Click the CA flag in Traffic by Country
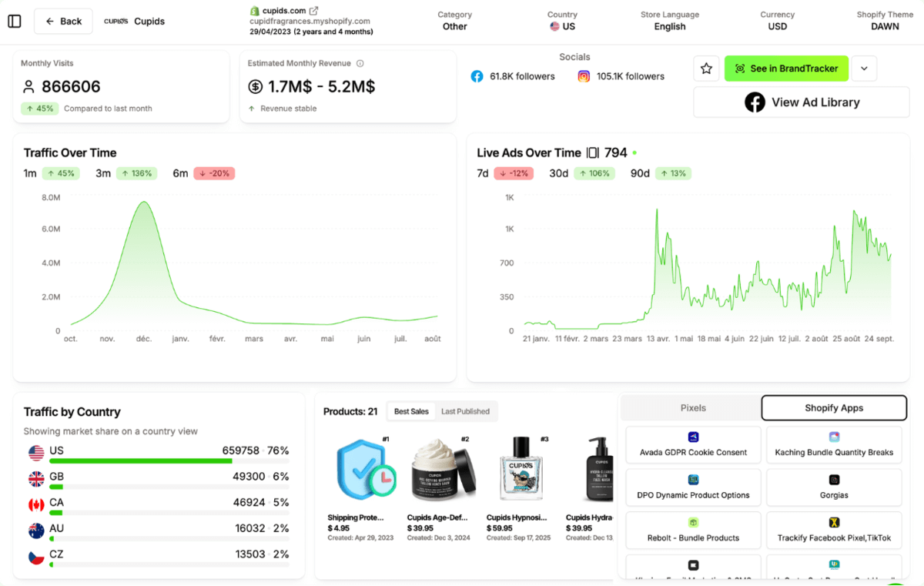This screenshot has height=586, width=924. coord(35,504)
